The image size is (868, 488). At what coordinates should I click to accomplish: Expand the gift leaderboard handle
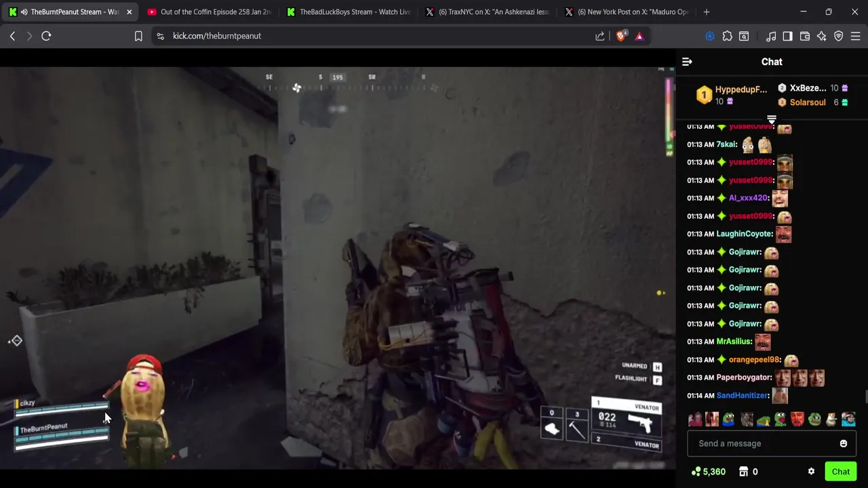[772, 120]
